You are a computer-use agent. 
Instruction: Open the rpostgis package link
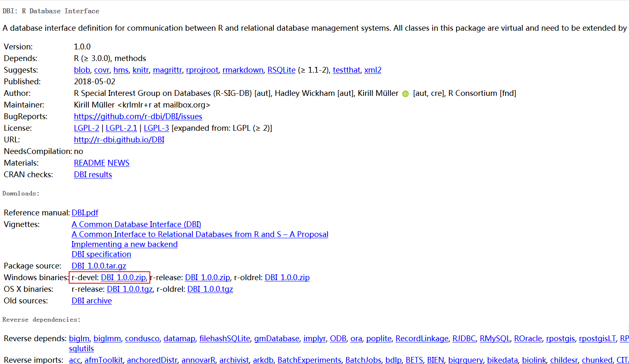[x=560, y=339]
